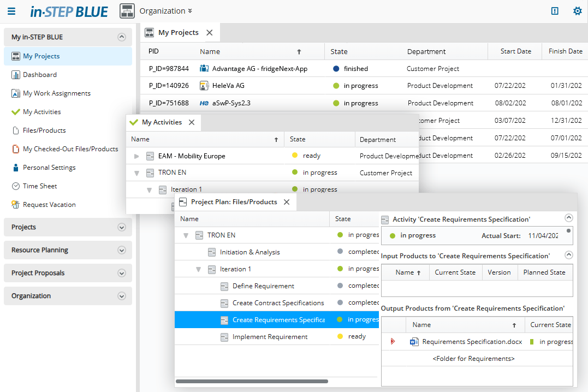Image resolution: width=588 pixels, height=392 pixels.
Task: Switch to the My Projects tab
Action: click(x=178, y=33)
